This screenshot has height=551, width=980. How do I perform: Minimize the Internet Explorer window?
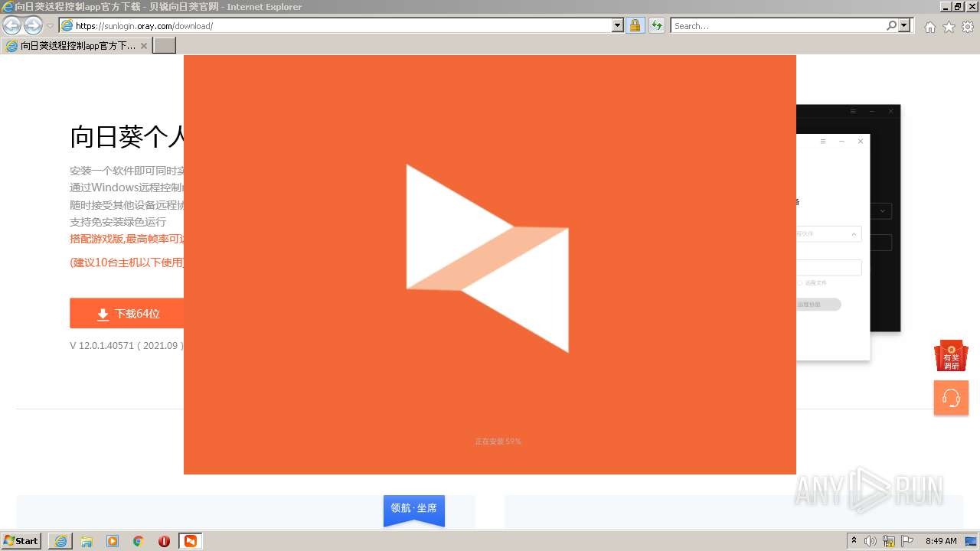coord(946,6)
